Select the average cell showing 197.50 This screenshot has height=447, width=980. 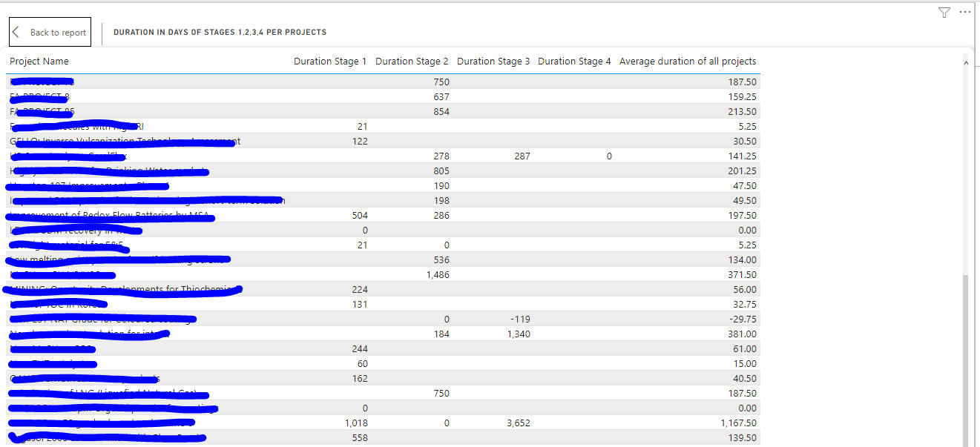[x=743, y=216]
